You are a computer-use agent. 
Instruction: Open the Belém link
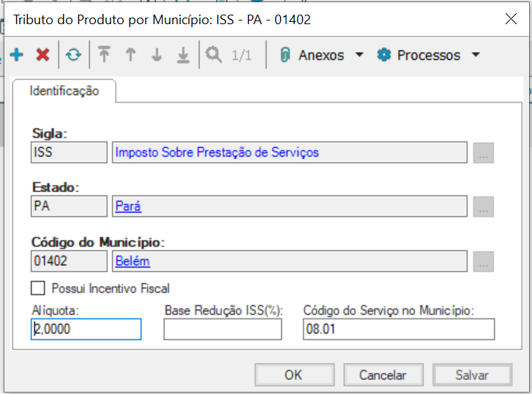point(132,261)
